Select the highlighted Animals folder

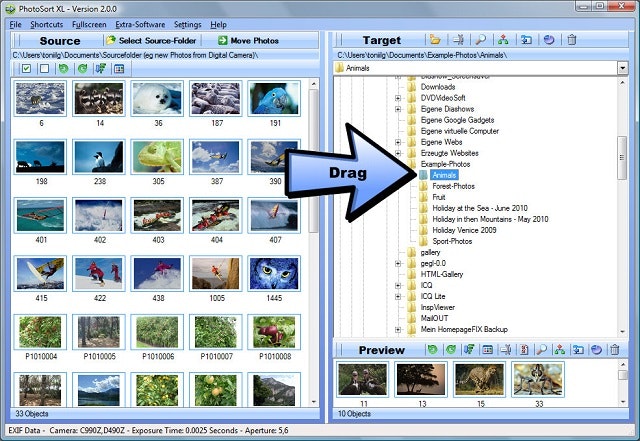tap(444, 175)
